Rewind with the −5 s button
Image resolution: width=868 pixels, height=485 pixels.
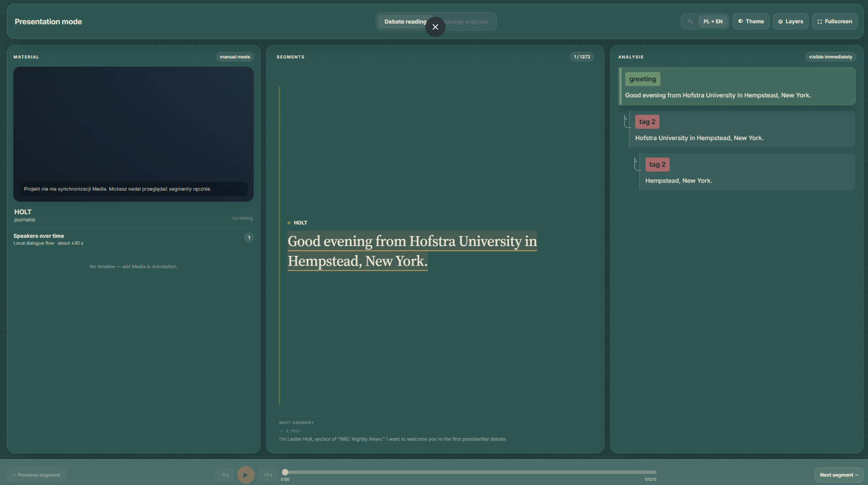tap(224, 475)
